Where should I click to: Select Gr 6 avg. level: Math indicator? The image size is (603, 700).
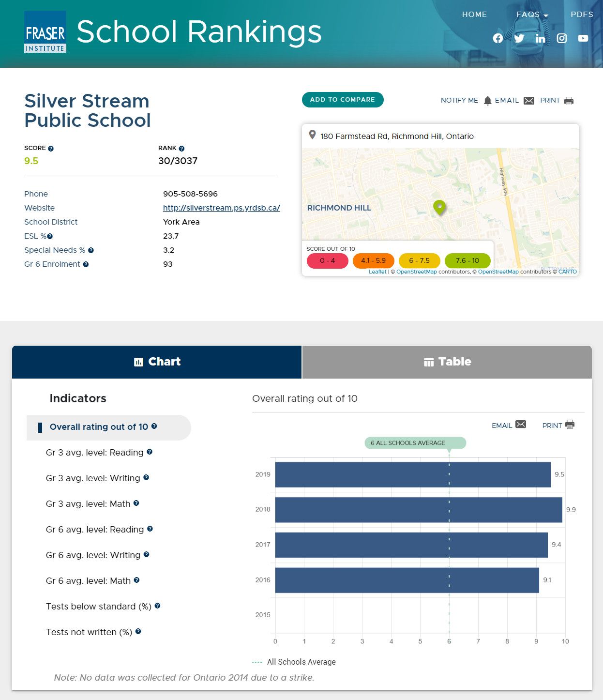pos(88,581)
